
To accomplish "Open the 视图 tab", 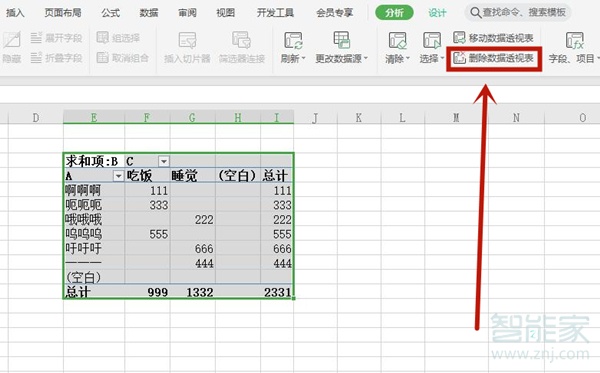I will [225, 13].
